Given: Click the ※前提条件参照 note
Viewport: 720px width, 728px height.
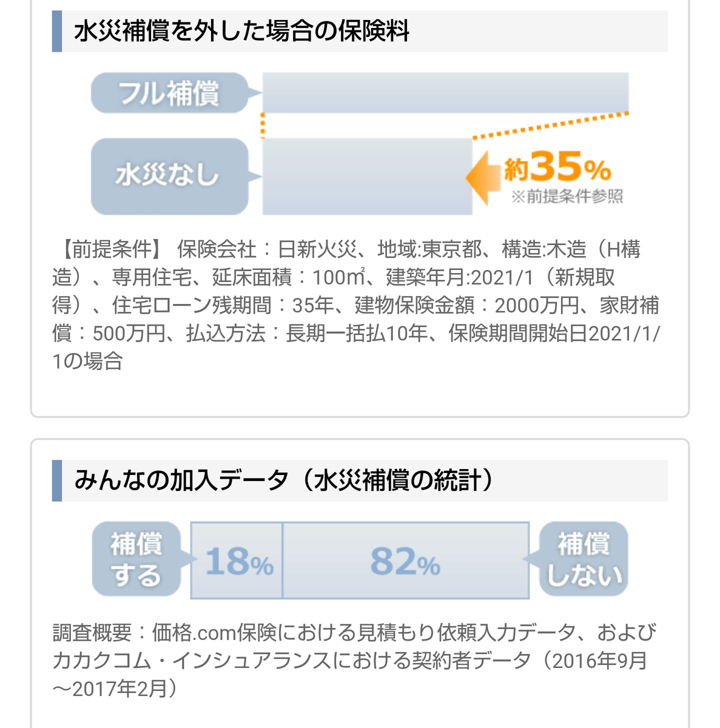Looking at the screenshot, I should pyautogui.click(x=567, y=197).
